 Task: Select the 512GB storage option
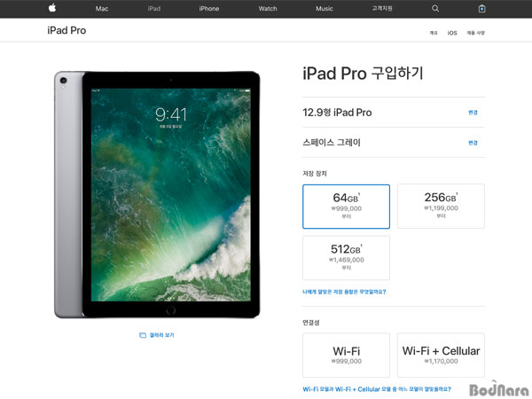pyautogui.click(x=346, y=258)
